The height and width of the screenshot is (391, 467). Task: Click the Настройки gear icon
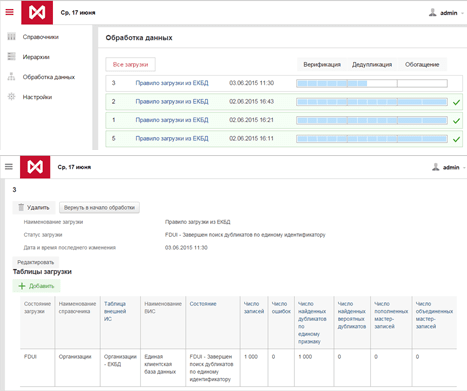[12, 97]
